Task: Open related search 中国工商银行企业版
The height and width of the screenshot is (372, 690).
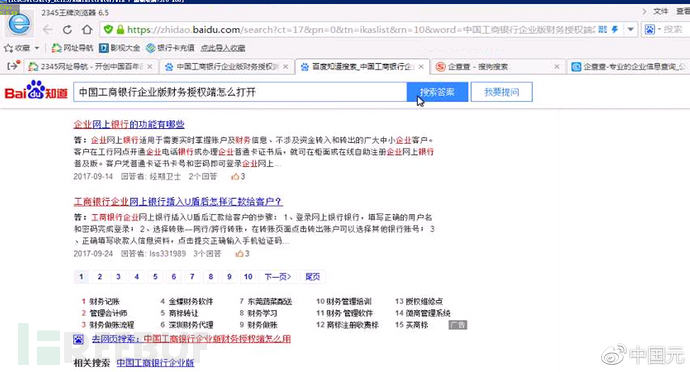Action: (155, 363)
